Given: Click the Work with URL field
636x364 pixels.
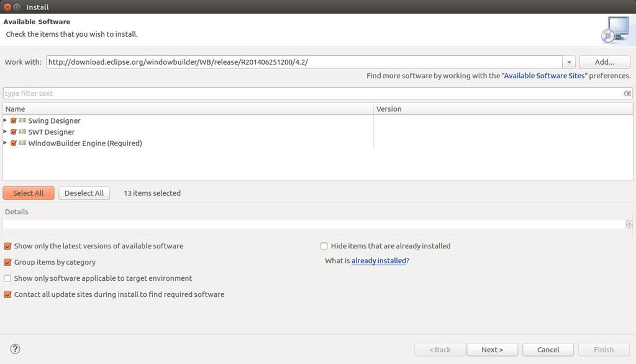Looking at the screenshot, I should coord(304,62).
